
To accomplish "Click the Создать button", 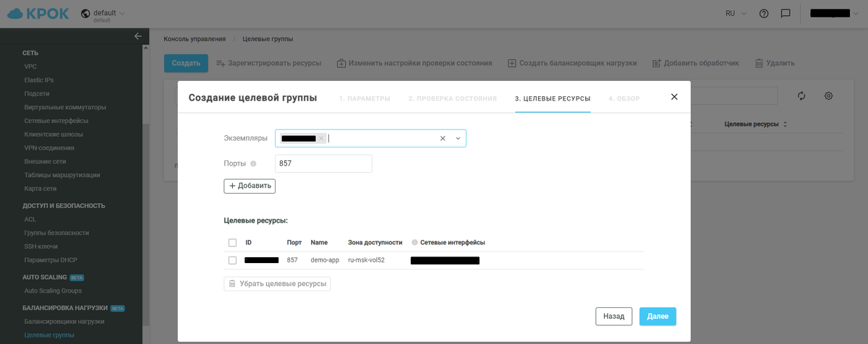I will [x=186, y=63].
